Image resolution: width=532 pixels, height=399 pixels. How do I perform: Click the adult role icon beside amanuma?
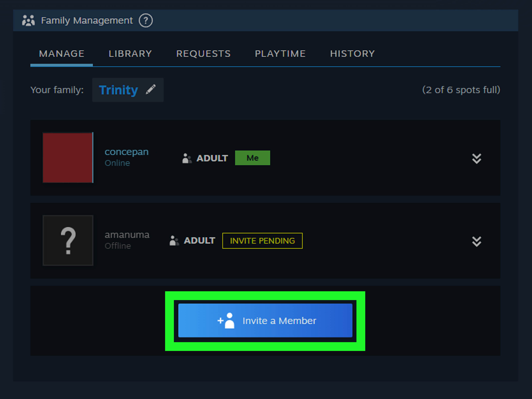tap(174, 241)
